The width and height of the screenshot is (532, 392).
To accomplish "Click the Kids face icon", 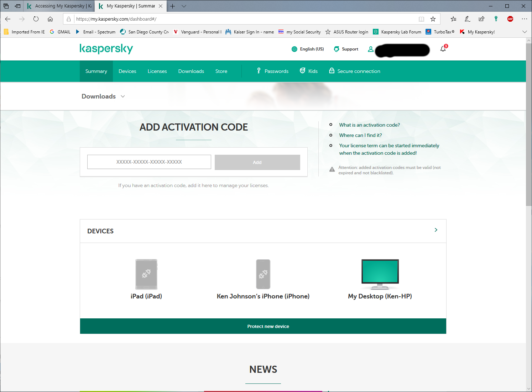I will click(x=303, y=71).
